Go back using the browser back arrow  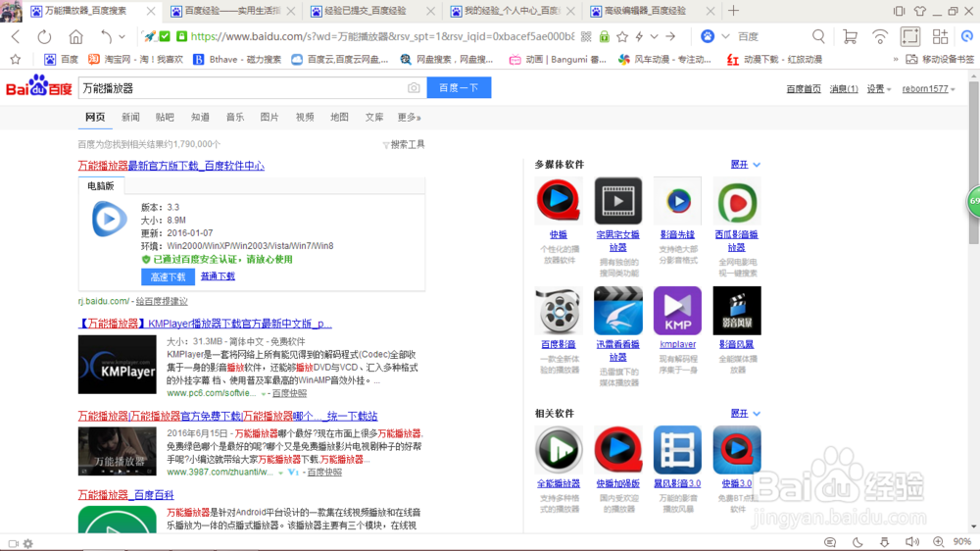17,37
